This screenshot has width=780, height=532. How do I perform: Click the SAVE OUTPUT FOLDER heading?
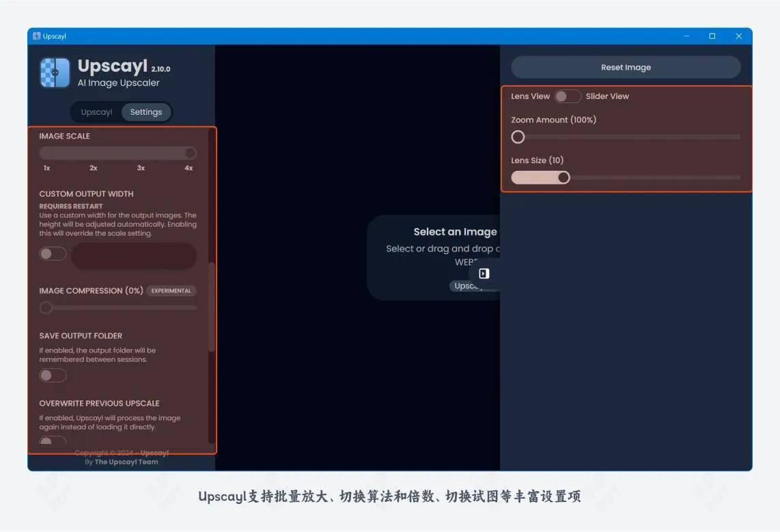[x=81, y=335]
